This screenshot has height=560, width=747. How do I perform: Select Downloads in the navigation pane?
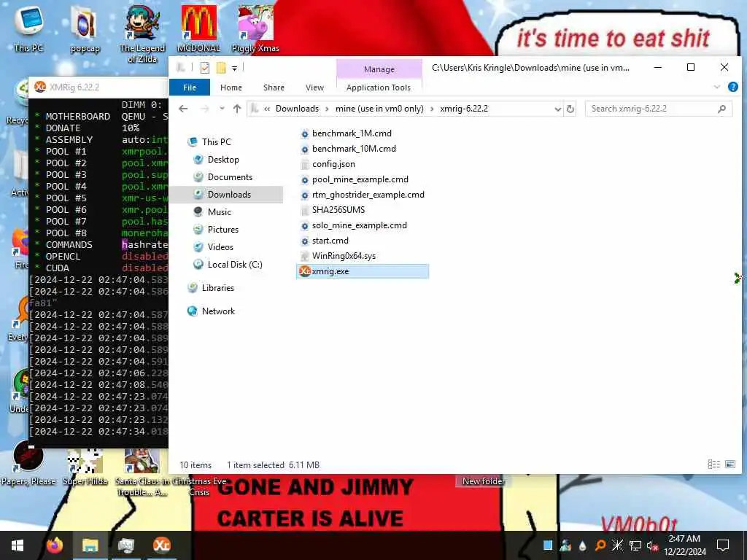pyautogui.click(x=226, y=194)
